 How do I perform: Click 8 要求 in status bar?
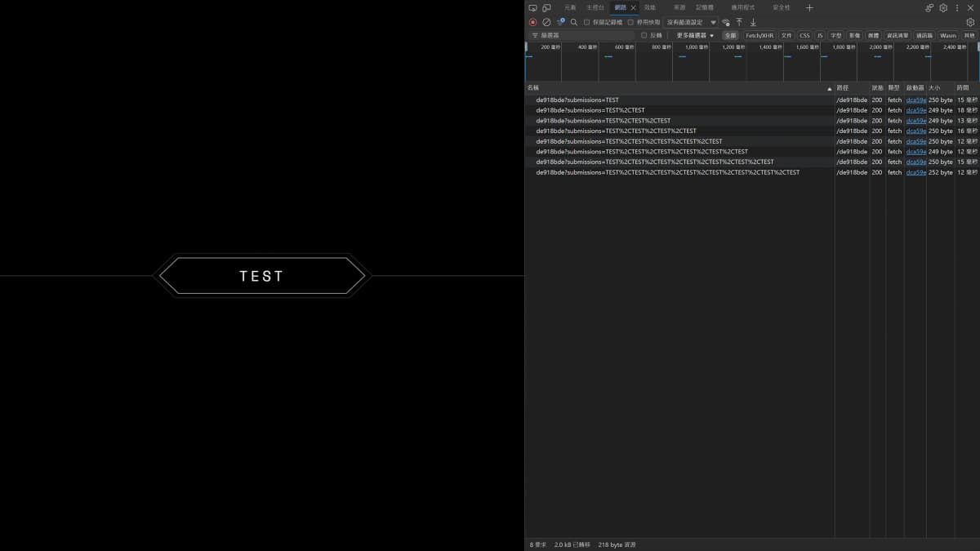[537, 544]
